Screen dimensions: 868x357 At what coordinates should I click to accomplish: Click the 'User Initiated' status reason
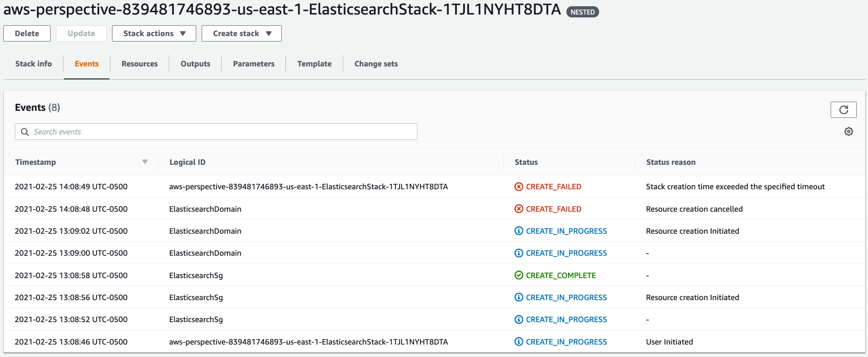pos(669,342)
